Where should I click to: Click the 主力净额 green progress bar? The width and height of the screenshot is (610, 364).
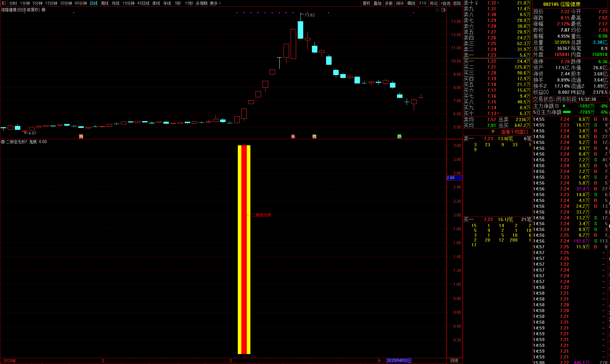(564, 106)
